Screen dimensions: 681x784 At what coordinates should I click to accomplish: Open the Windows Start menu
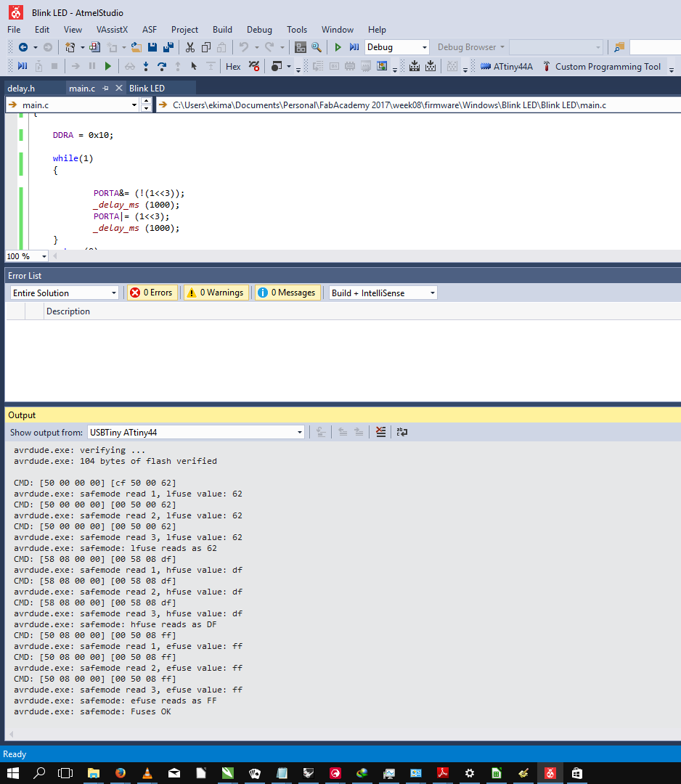pos(12,773)
